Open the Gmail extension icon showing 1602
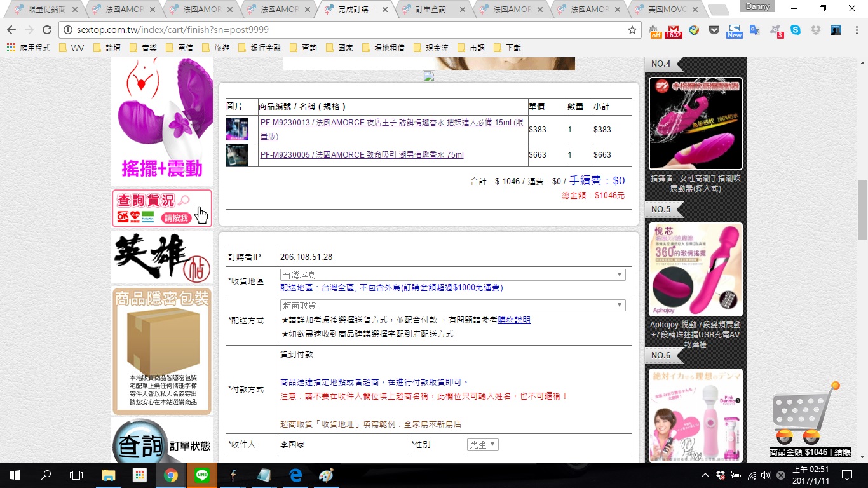This screenshot has width=868, height=488. [674, 30]
